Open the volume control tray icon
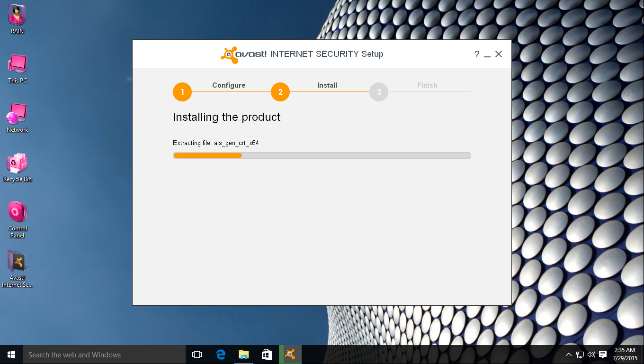The image size is (644, 364). tap(591, 355)
